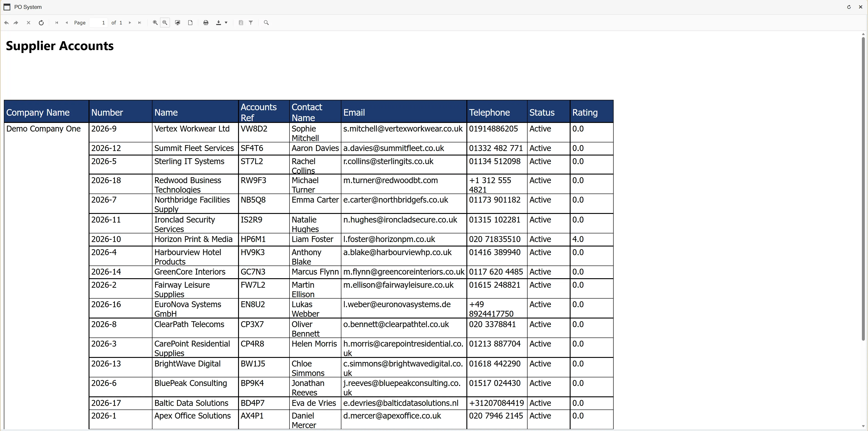The height and width of the screenshot is (431, 868).
Task: Click email a.davies@summitfleet.co.uk
Action: tap(393, 148)
